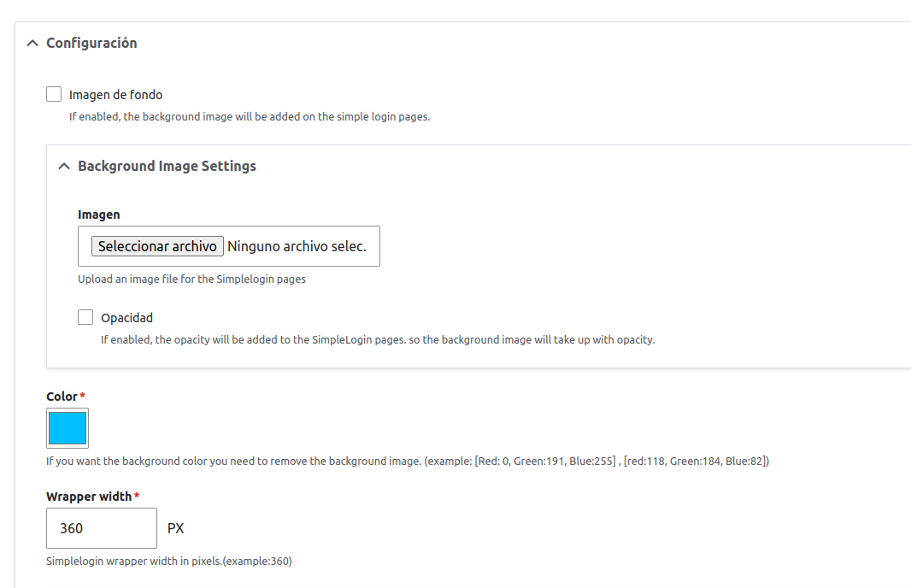The width and height of the screenshot is (911, 588).
Task: Click the Color field label
Action: [62, 397]
